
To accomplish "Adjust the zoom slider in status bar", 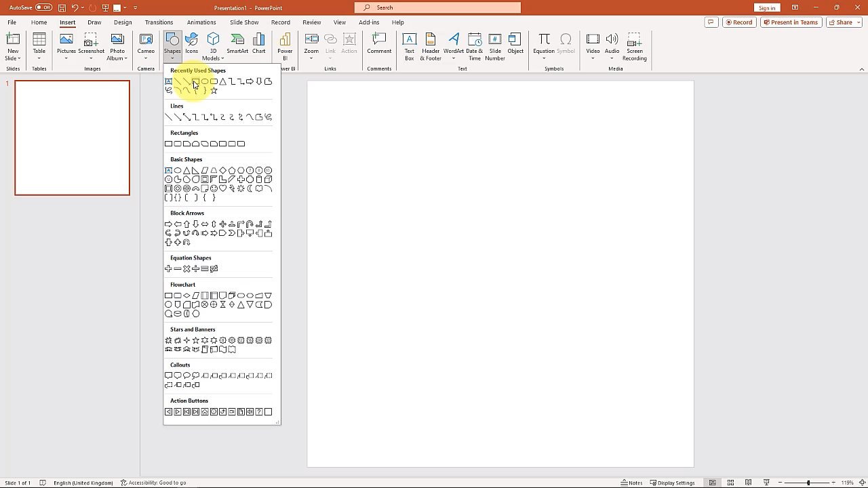I will [x=808, y=483].
